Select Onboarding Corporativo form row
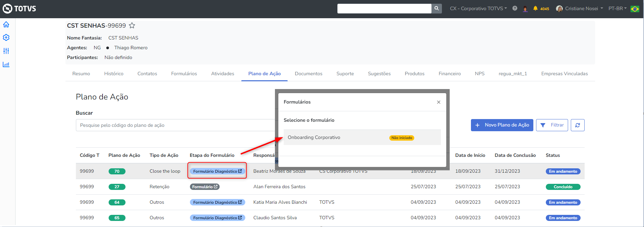The image size is (644, 227). (362, 138)
